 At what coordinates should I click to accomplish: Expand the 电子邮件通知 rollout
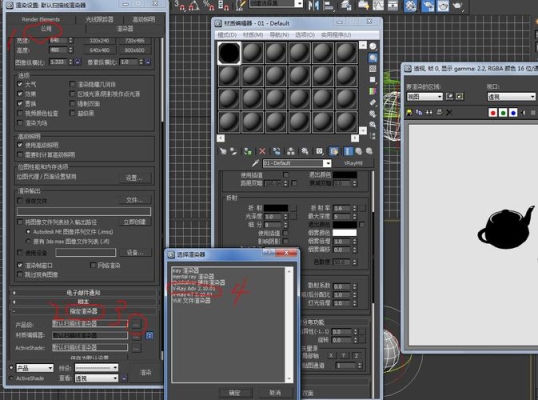84,293
